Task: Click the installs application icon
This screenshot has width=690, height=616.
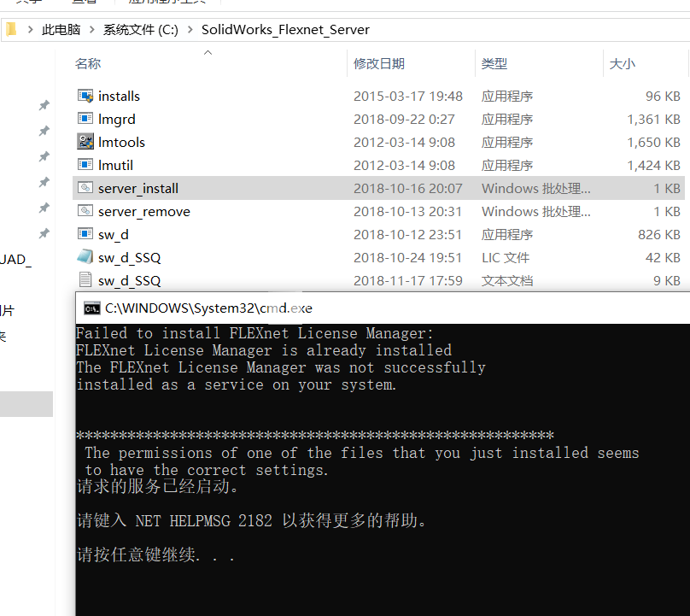Action: tap(85, 96)
